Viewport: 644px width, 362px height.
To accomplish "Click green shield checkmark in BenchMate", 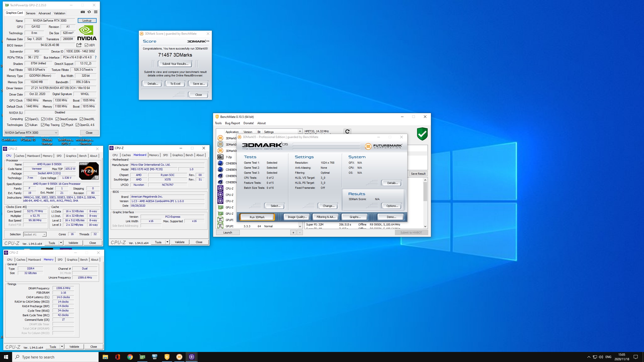I will [x=422, y=134].
